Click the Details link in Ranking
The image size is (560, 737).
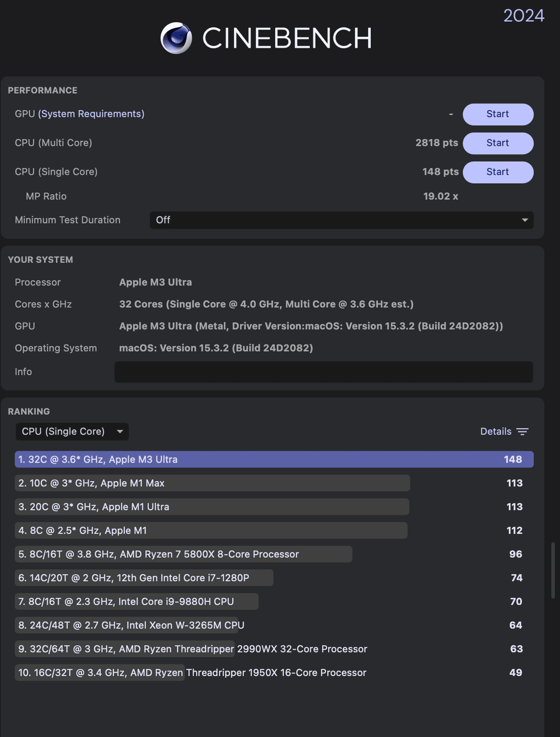coord(496,431)
